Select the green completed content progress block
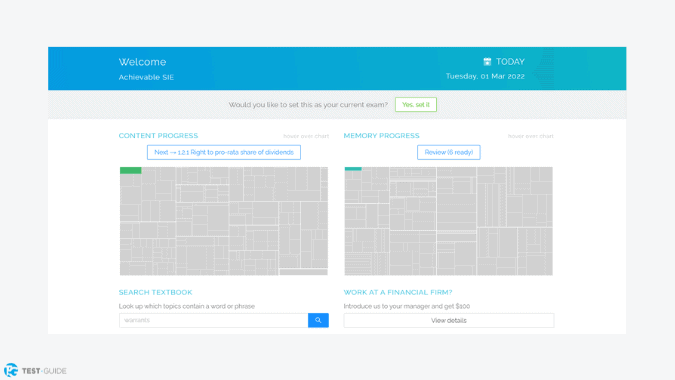Screen dimensions: 675x380 [130, 170]
